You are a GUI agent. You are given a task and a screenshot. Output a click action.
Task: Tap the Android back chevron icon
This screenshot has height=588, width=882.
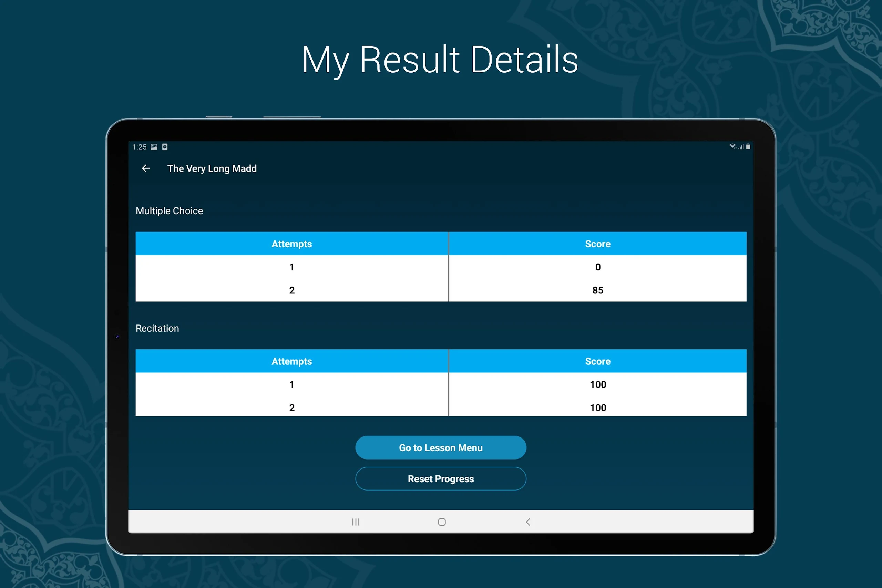[x=527, y=522]
